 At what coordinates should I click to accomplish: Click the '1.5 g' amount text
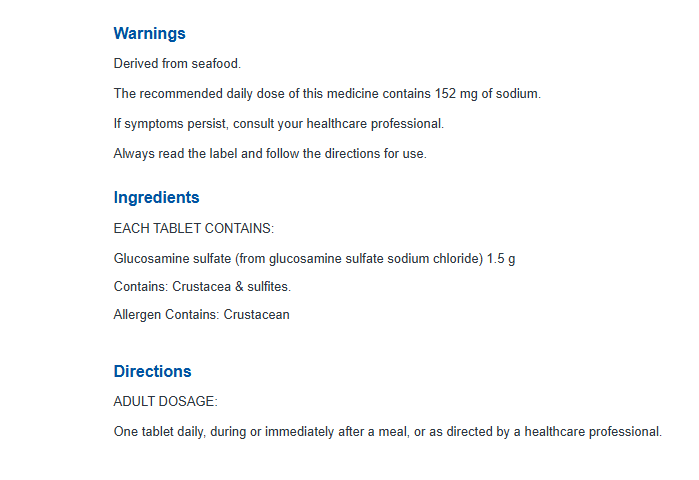(x=501, y=259)
